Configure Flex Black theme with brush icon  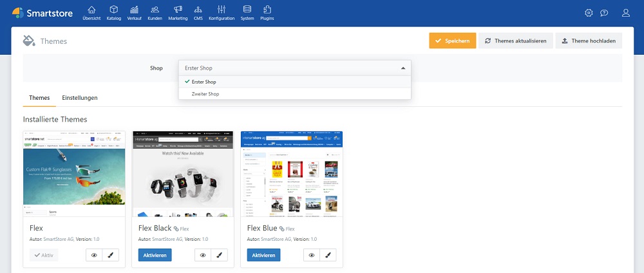point(220,255)
